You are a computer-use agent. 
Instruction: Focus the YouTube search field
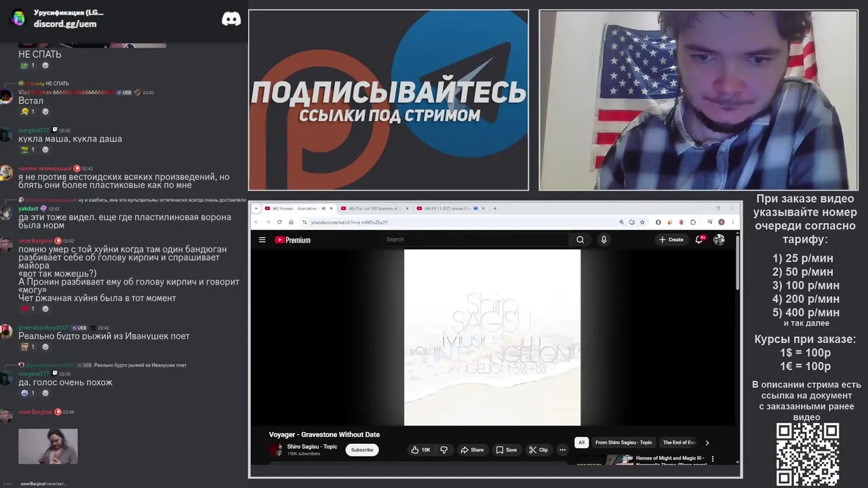pyautogui.click(x=475, y=239)
